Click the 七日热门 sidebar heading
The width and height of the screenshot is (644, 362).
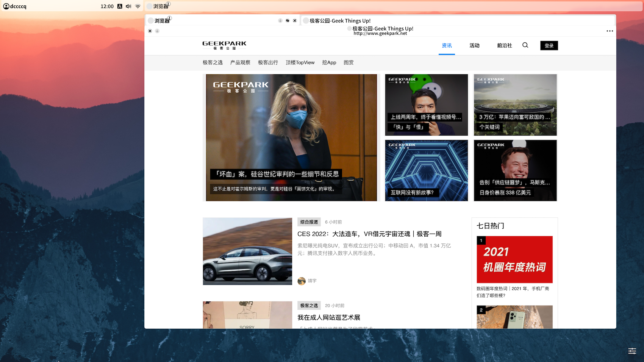[490, 226]
